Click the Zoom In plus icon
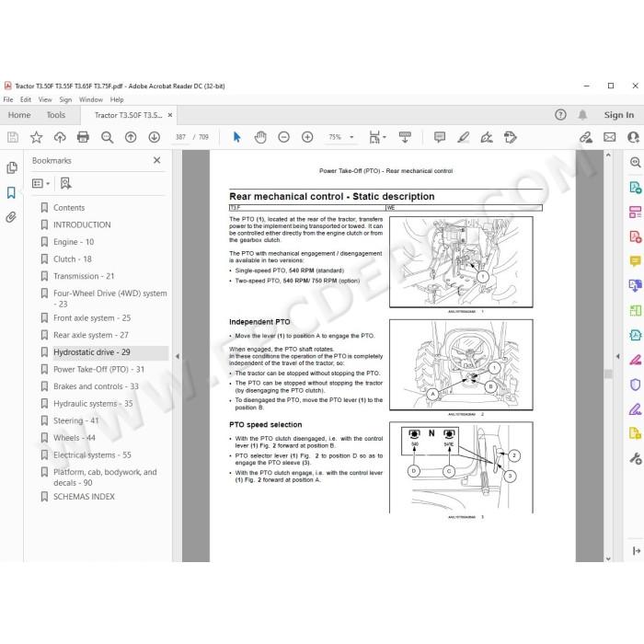Image resolution: width=644 pixels, height=644 pixels. tap(307, 137)
